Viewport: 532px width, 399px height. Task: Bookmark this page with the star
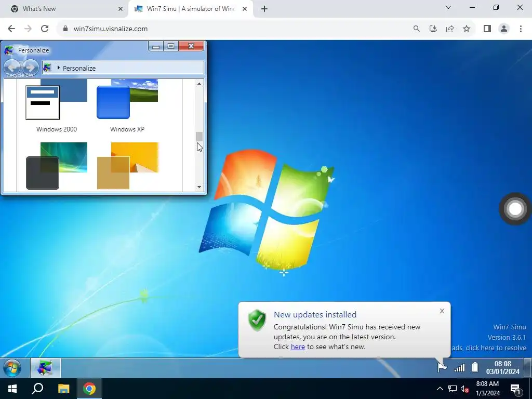[467, 29]
